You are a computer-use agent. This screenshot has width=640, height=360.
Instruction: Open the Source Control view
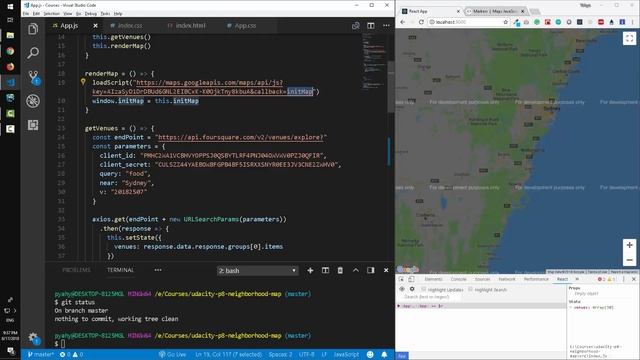(33, 77)
